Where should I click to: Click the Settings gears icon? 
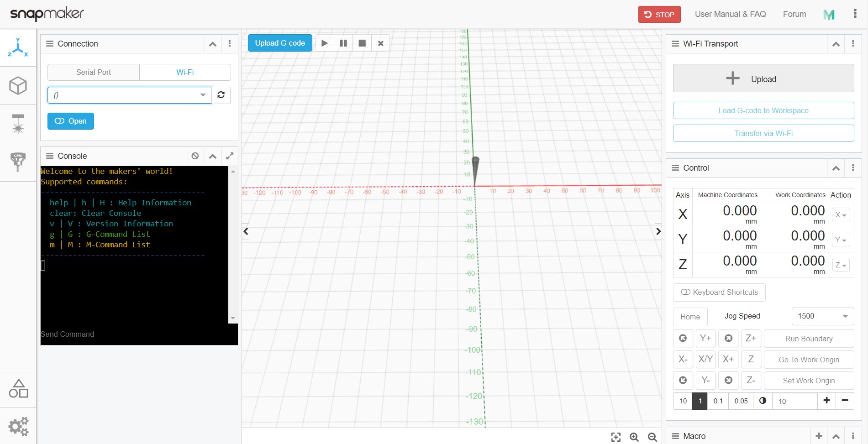[18, 426]
